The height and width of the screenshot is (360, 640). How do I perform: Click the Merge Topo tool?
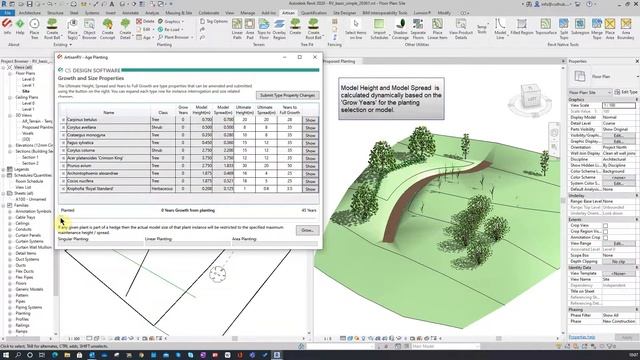(x=596, y=29)
